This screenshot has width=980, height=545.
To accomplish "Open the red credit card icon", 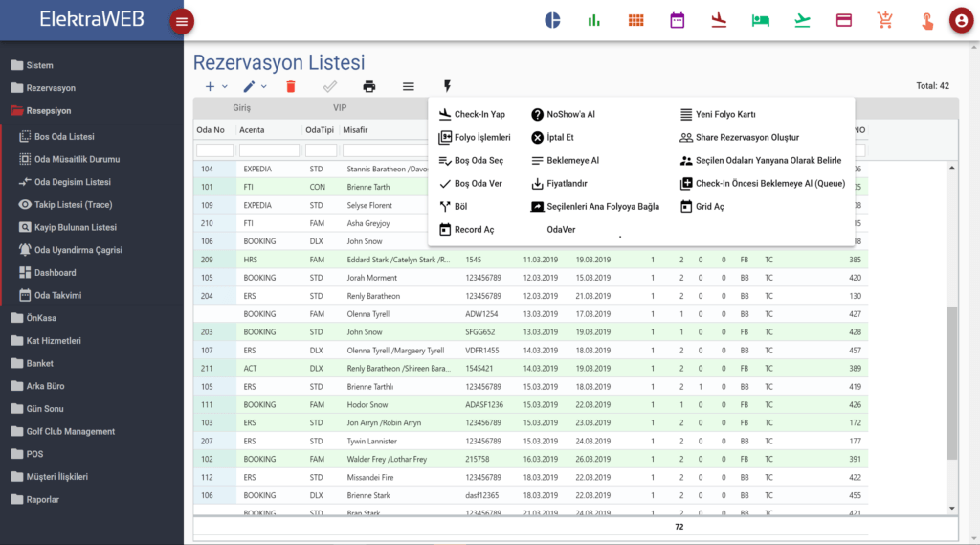I will click(x=844, y=20).
